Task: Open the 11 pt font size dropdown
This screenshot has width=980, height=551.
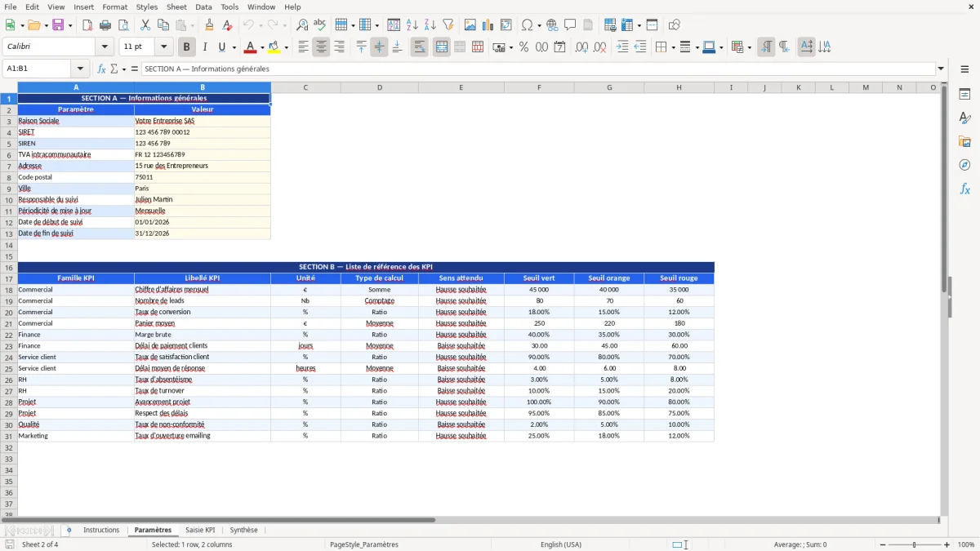Action: 163,47
